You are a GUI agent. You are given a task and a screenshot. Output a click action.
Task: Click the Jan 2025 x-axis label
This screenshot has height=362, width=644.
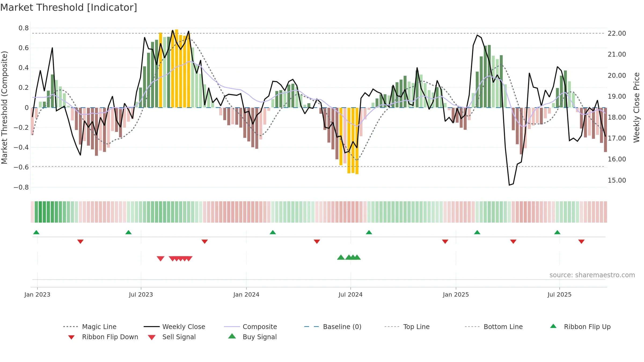coord(456,294)
